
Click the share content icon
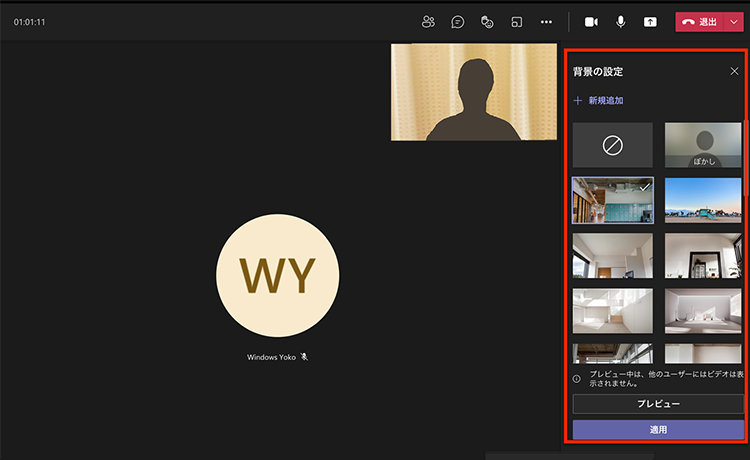651,21
